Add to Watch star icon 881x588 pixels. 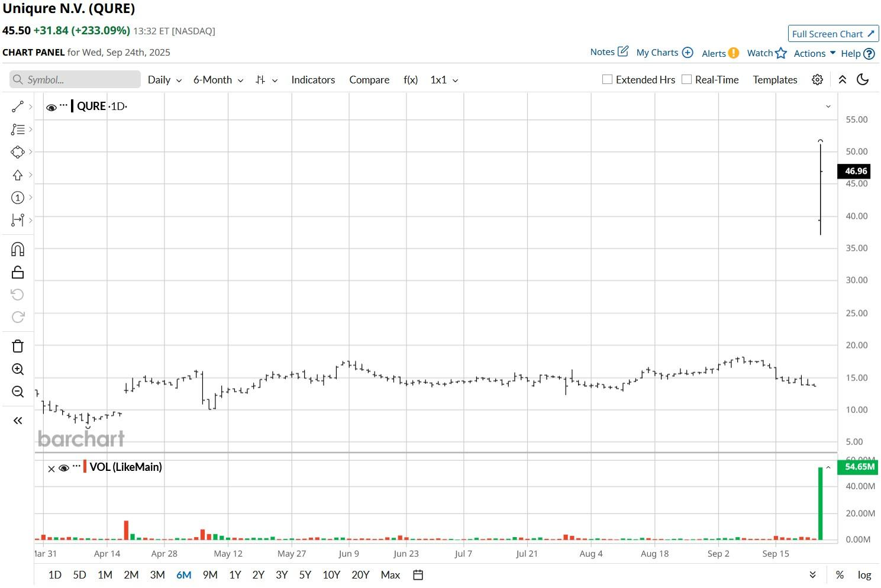[x=781, y=53]
